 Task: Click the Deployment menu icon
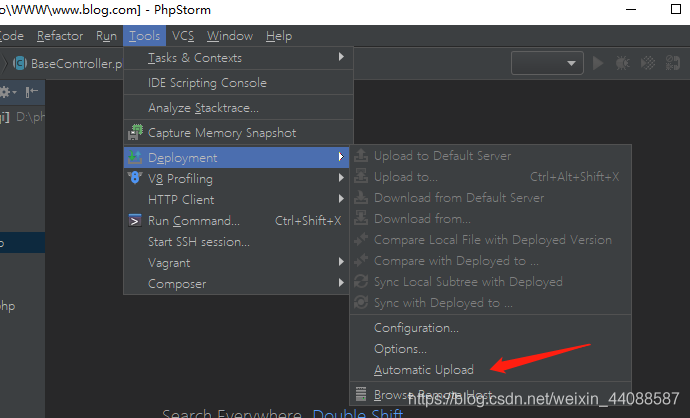tap(135, 157)
